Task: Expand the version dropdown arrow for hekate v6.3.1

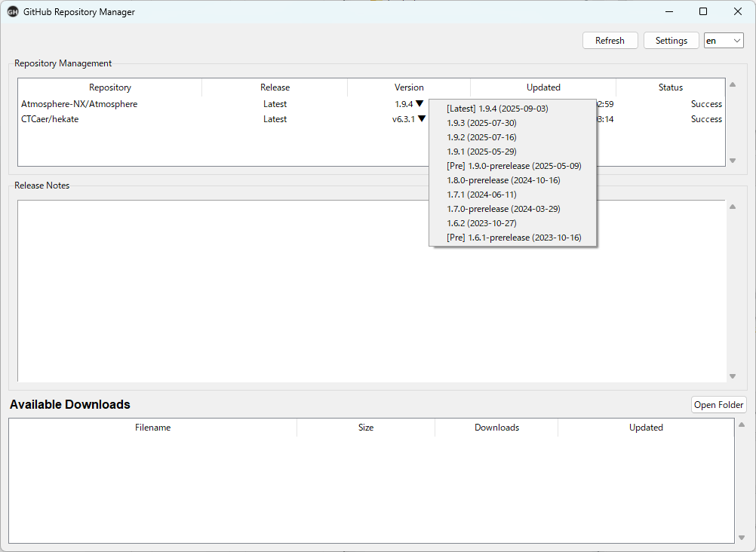Action: (x=422, y=118)
